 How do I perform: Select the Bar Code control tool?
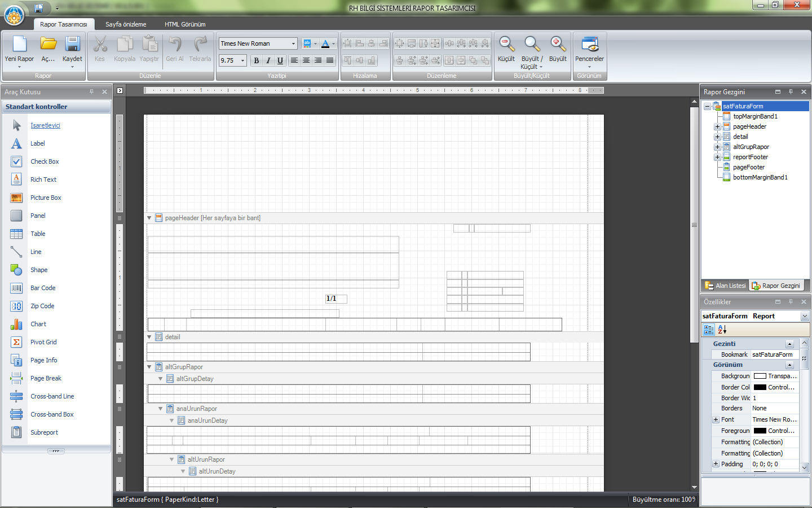point(43,288)
